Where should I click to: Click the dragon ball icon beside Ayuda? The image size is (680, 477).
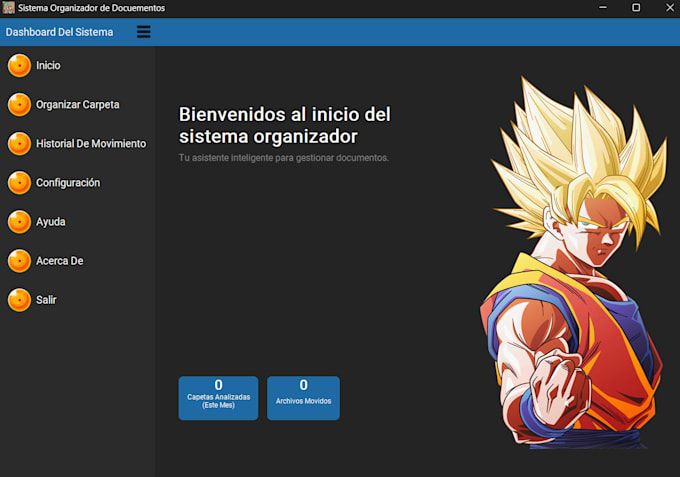(20, 222)
